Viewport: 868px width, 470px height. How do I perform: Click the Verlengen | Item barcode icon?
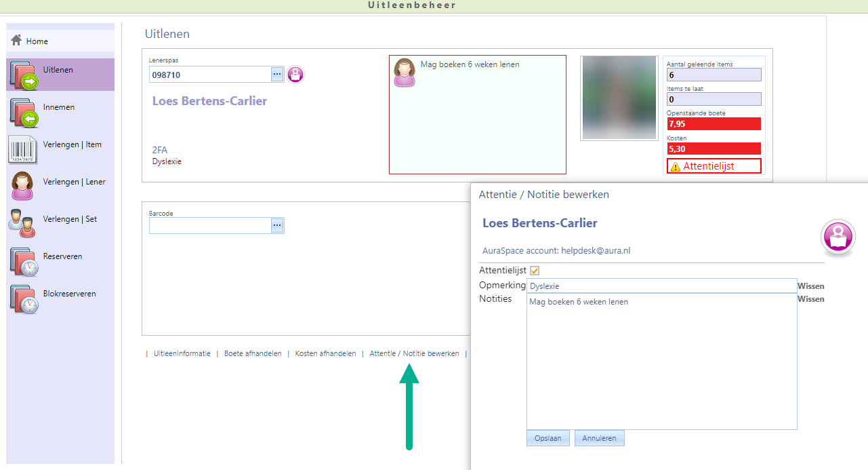(22, 149)
